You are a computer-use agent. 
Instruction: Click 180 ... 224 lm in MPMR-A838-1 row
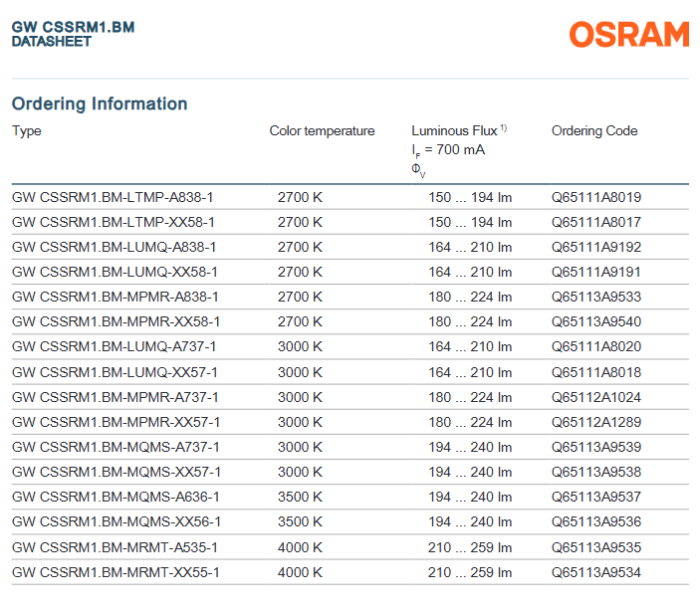pos(470,297)
